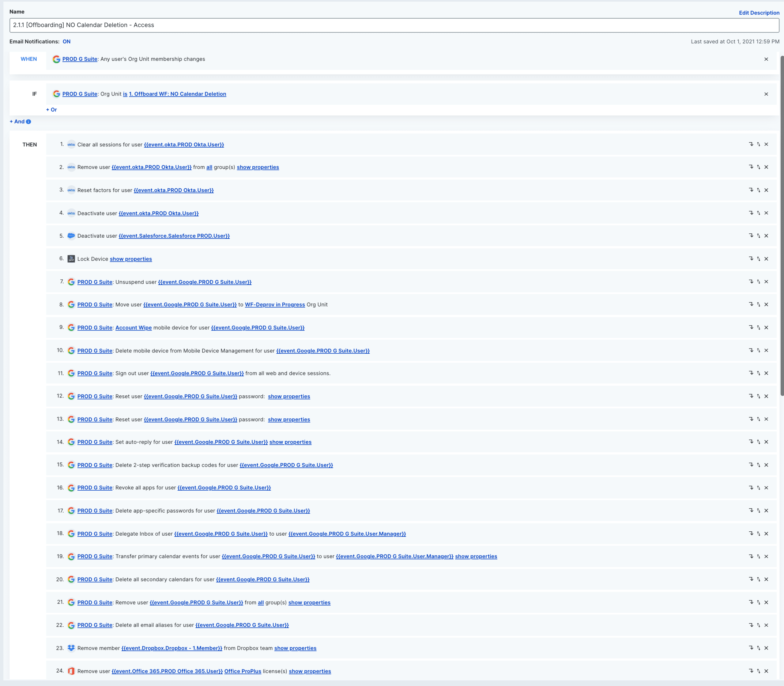Image resolution: width=784 pixels, height=686 pixels.
Task: Click the insert-step arrow on step 18 Delegate Inbox
Action: tap(751, 533)
